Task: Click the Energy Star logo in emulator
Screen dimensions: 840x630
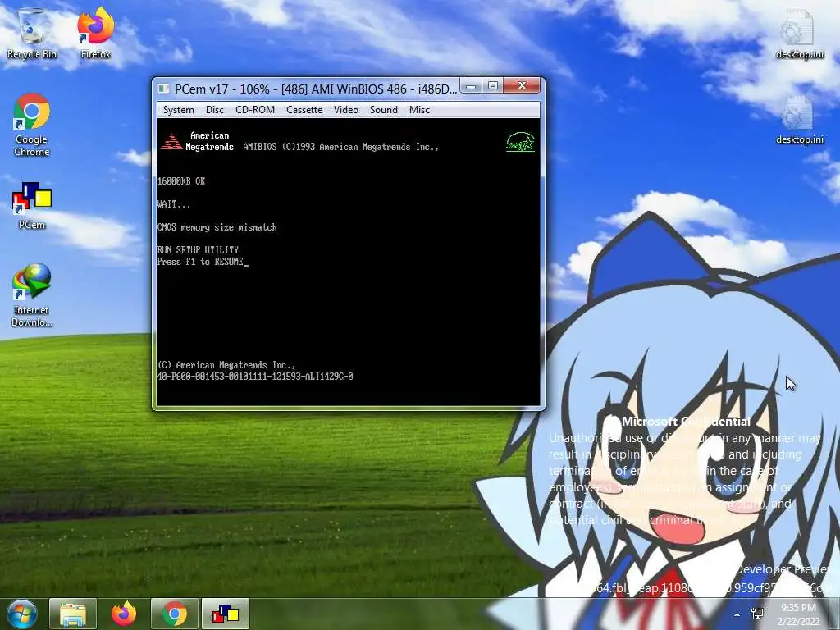Action: coord(520,142)
